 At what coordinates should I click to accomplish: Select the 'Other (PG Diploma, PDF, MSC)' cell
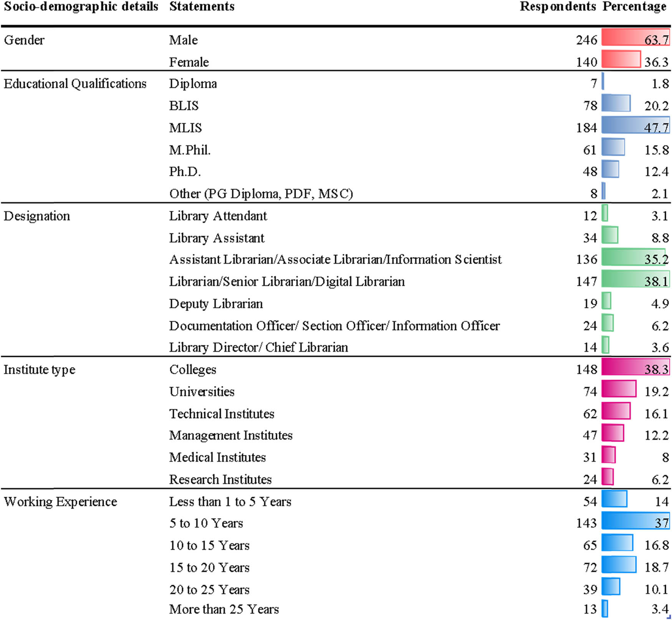point(261,194)
